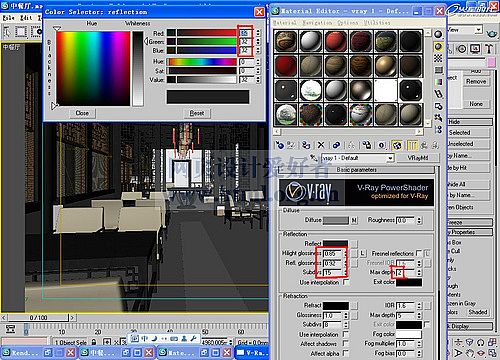This screenshot has width=500, height=360.
Task: Expand the Hide rollout header
Action: [469, 122]
